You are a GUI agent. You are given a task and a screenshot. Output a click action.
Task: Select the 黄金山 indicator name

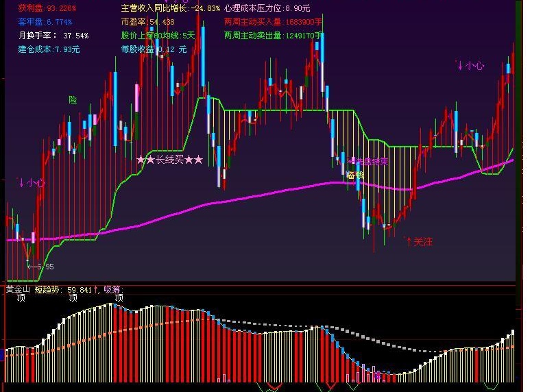(x=18, y=289)
